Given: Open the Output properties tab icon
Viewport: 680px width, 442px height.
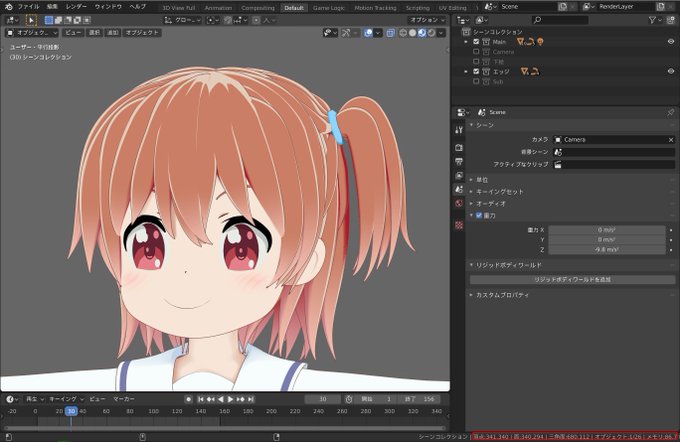Looking at the screenshot, I should [x=459, y=161].
